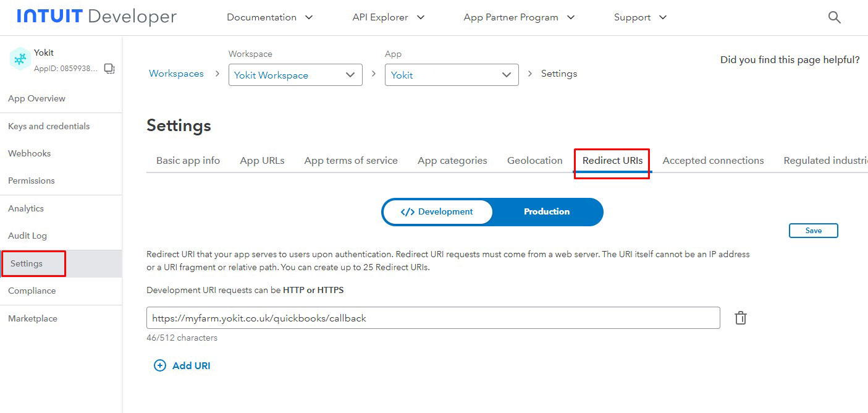Open the Basic app info tab
This screenshot has width=868, height=413.
[188, 161]
